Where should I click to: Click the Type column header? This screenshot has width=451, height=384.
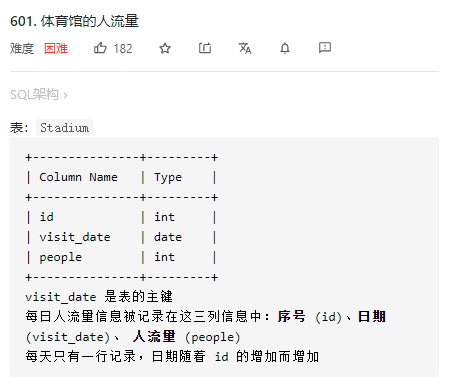pyautogui.click(x=168, y=177)
